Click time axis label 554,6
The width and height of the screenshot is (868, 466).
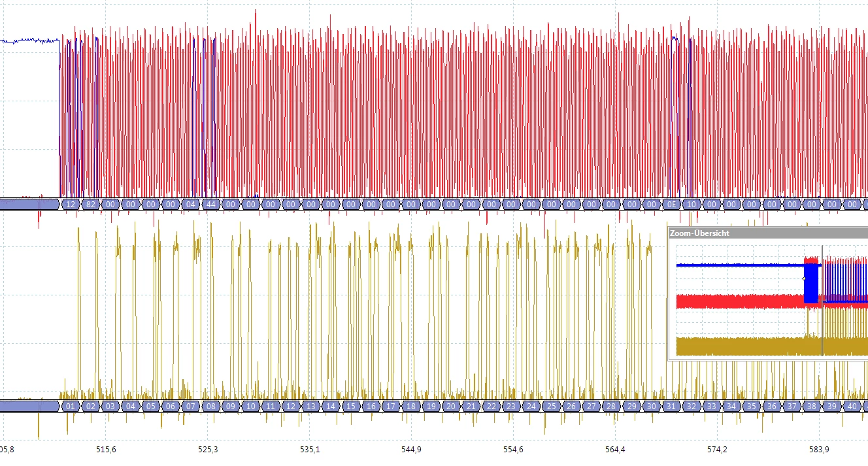coord(513,450)
